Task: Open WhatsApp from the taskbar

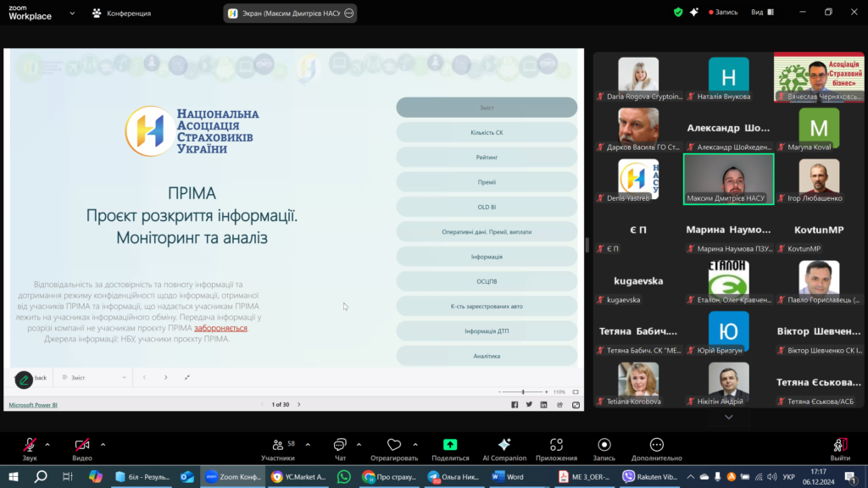Action: tap(344, 476)
